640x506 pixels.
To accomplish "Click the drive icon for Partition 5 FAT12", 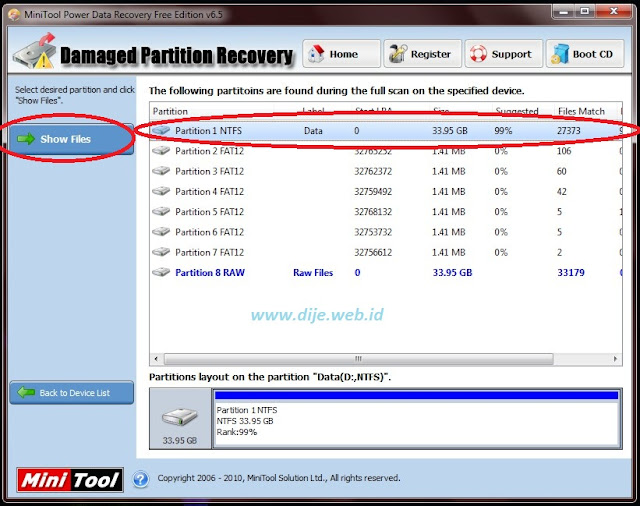I will click(161, 211).
